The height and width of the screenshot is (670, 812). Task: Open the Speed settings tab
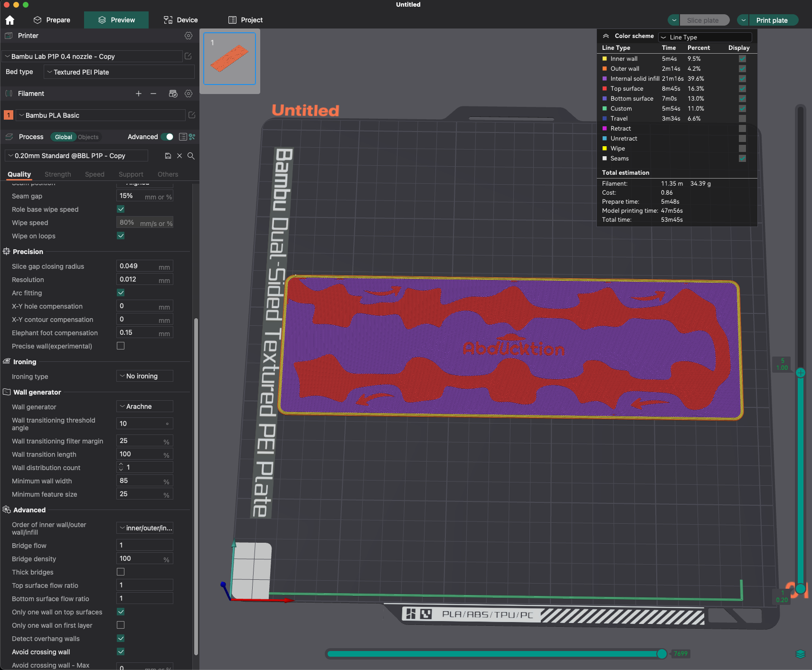[94, 174]
